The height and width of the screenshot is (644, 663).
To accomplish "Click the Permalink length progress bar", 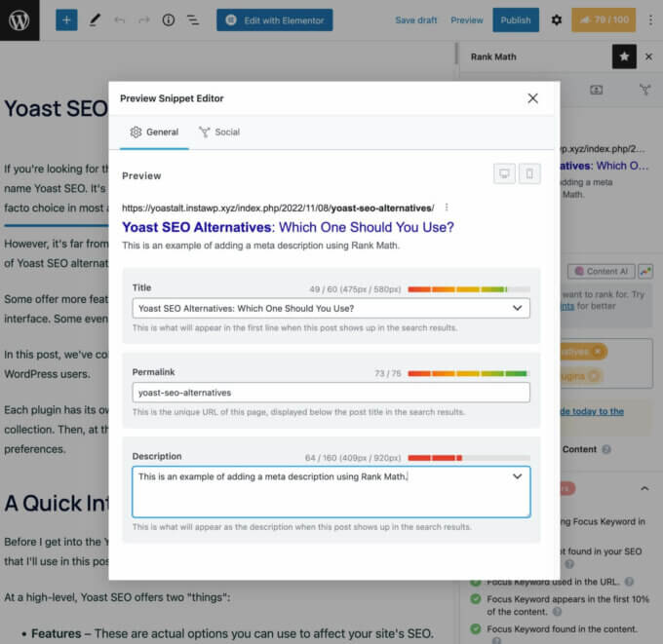I will pyautogui.click(x=469, y=373).
